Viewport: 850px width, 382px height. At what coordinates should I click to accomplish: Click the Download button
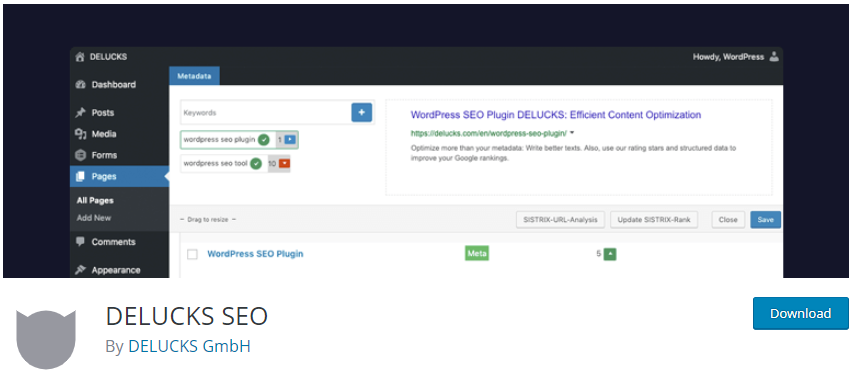(x=800, y=313)
